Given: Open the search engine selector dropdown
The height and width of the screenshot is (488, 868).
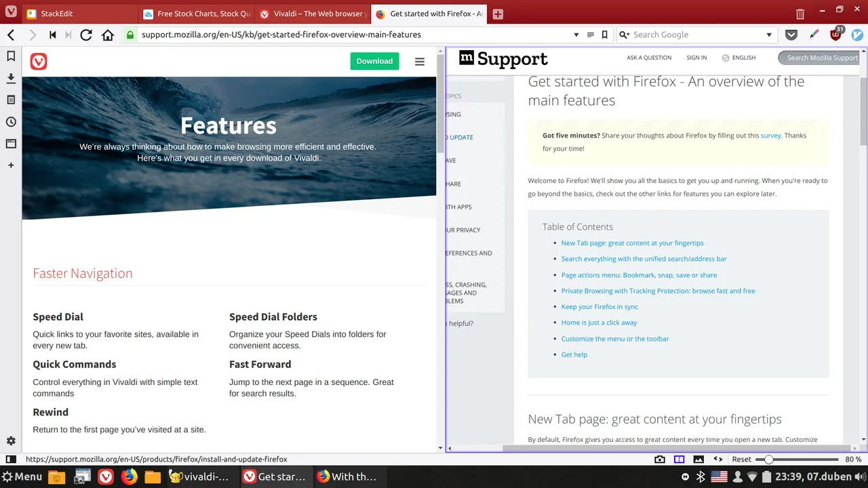Looking at the screenshot, I should [624, 35].
